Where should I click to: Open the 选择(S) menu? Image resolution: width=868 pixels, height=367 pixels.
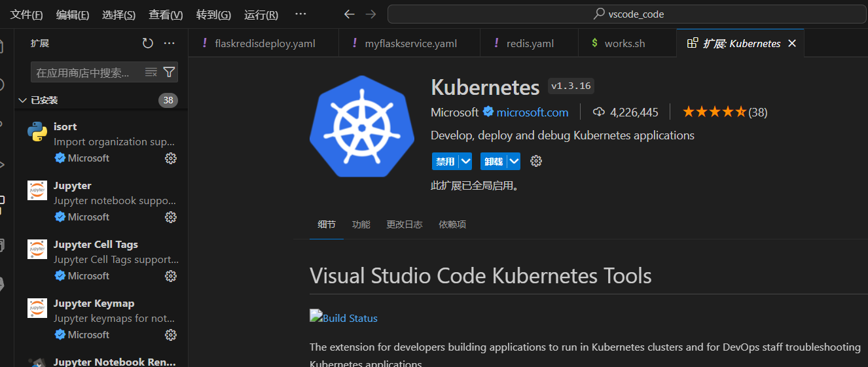point(118,14)
